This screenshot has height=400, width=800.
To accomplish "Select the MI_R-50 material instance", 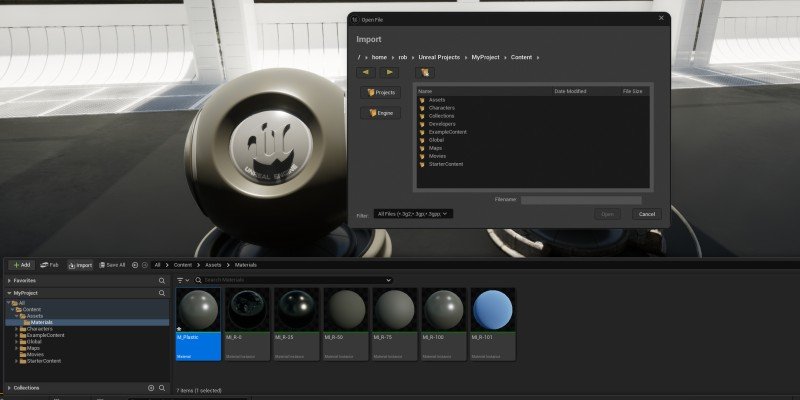I will [x=345, y=324].
